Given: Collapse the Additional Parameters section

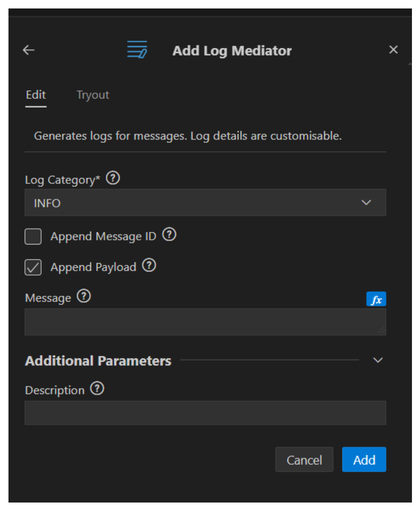Looking at the screenshot, I should tap(378, 360).
